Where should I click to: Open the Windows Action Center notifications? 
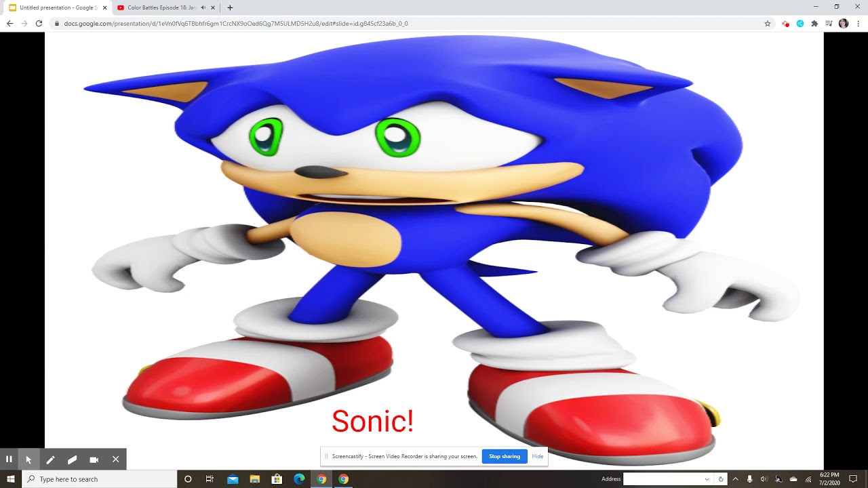tap(854, 479)
